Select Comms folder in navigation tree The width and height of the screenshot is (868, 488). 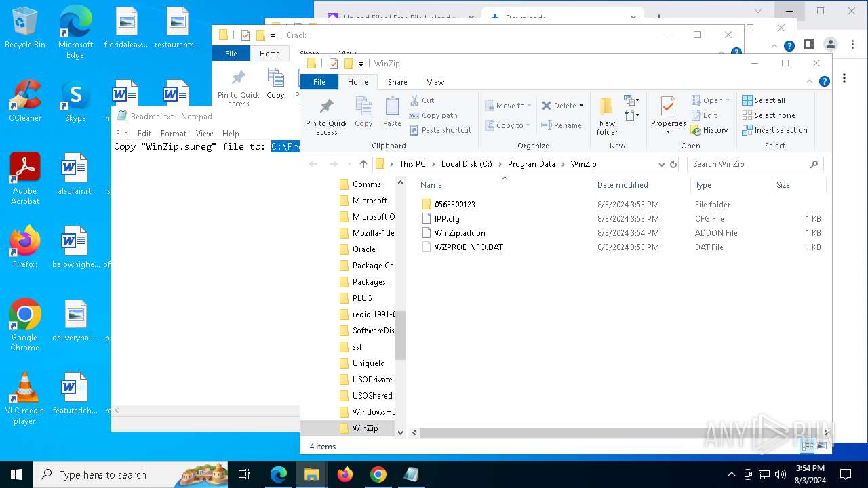click(367, 184)
